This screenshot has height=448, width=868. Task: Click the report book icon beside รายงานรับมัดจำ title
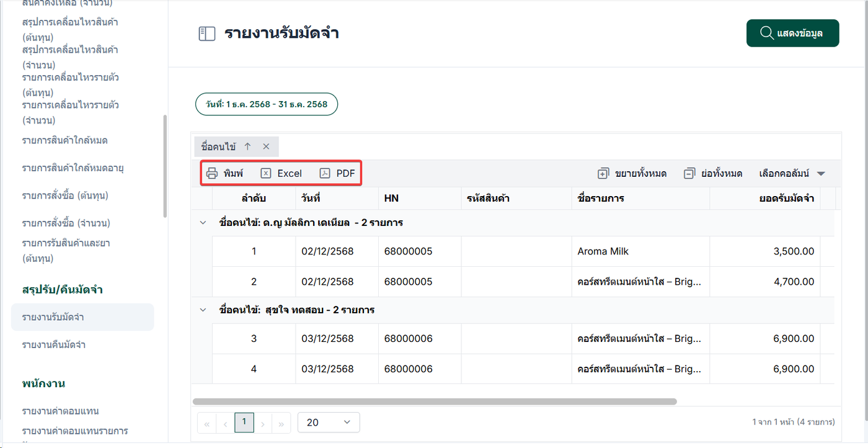[x=206, y=34]
